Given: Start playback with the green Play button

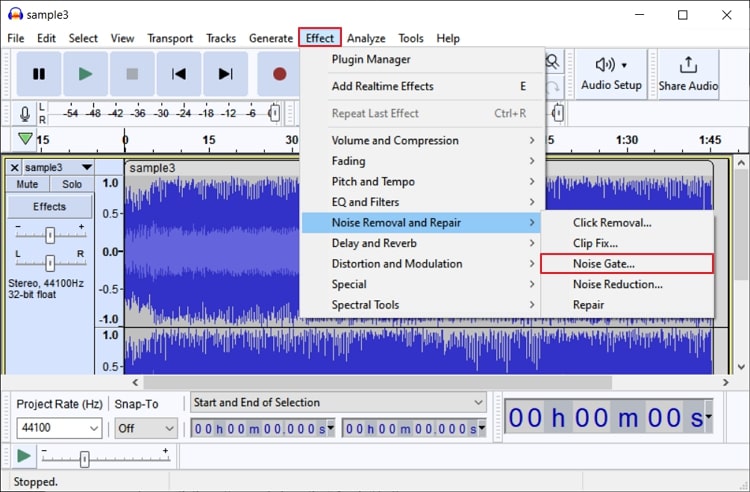Looking at the screenshot, I should 86,74.
